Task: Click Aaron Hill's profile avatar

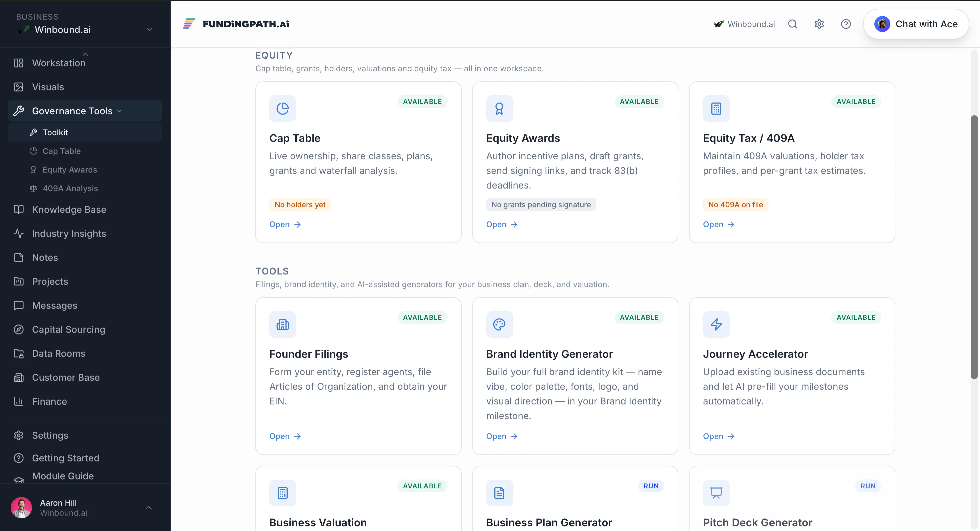Action: point(21,508)
